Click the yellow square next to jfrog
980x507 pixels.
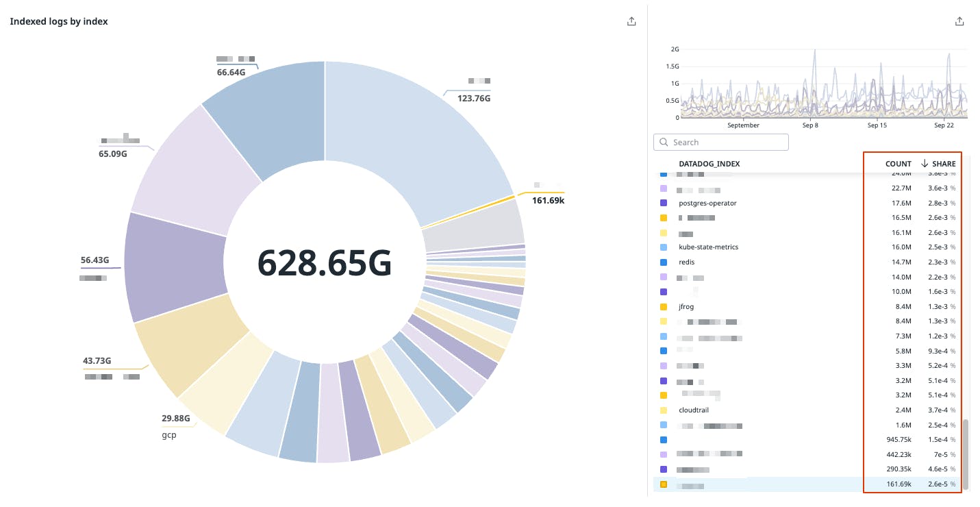[x=663, y=307]
